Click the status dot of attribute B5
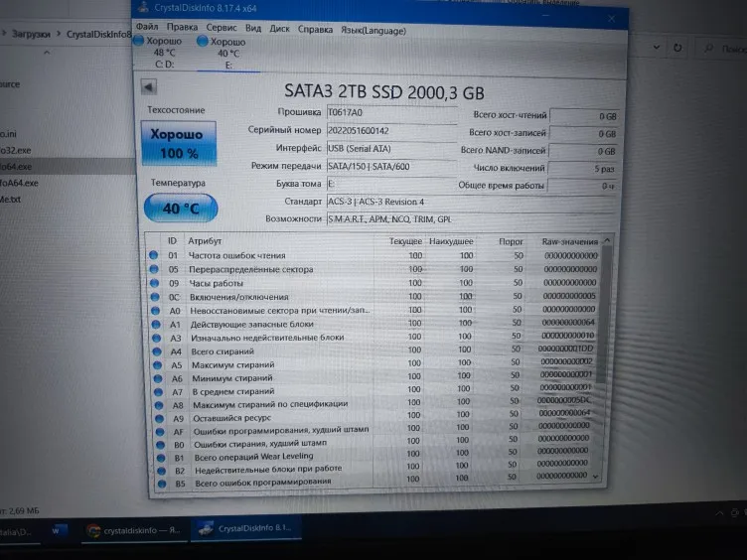Screen dimensions: 747x560 pyautogui.click(x=162, y=484)
